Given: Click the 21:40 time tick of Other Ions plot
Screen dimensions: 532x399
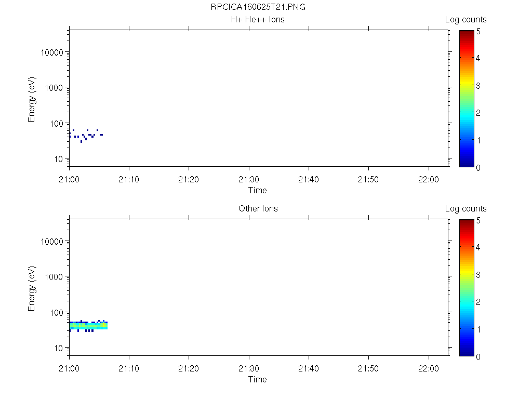Looking at the screenshot, I should (x=309, y=368).
